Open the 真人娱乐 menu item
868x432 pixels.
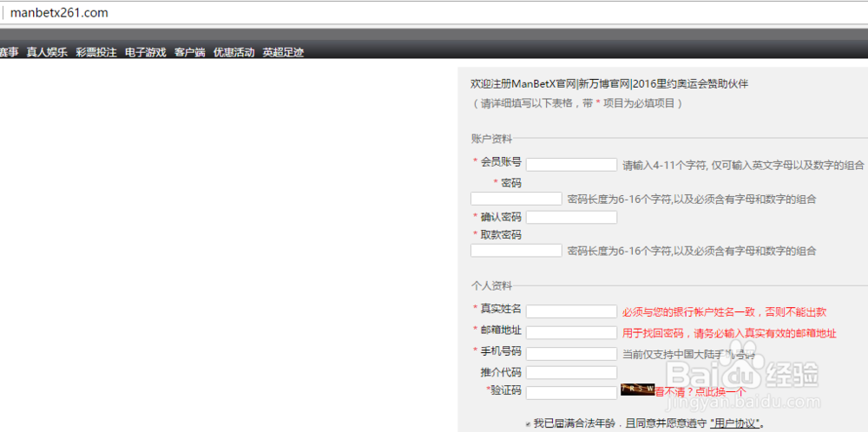47,53
